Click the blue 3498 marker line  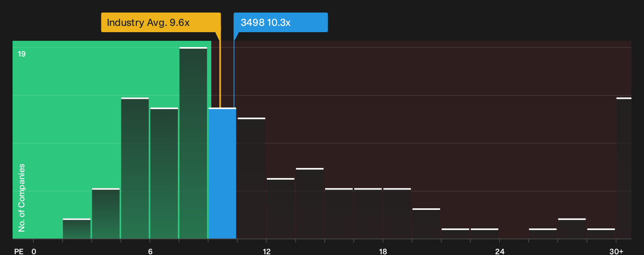234,71
